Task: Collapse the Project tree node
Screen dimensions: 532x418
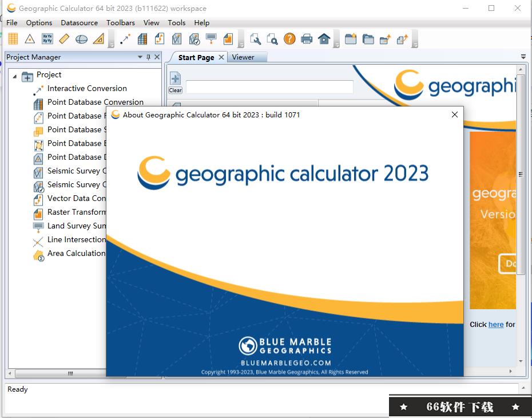Action: pyautogui.click(x=15, y=77)
